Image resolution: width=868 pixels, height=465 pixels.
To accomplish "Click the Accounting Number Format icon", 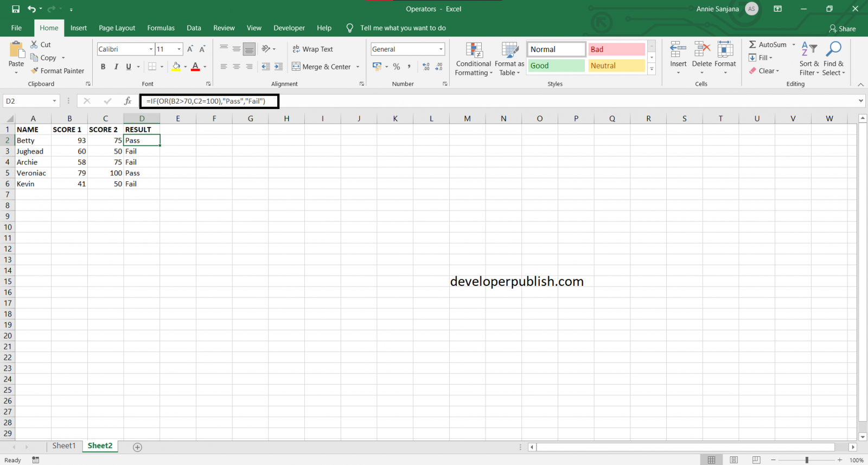I will (377, 67).
